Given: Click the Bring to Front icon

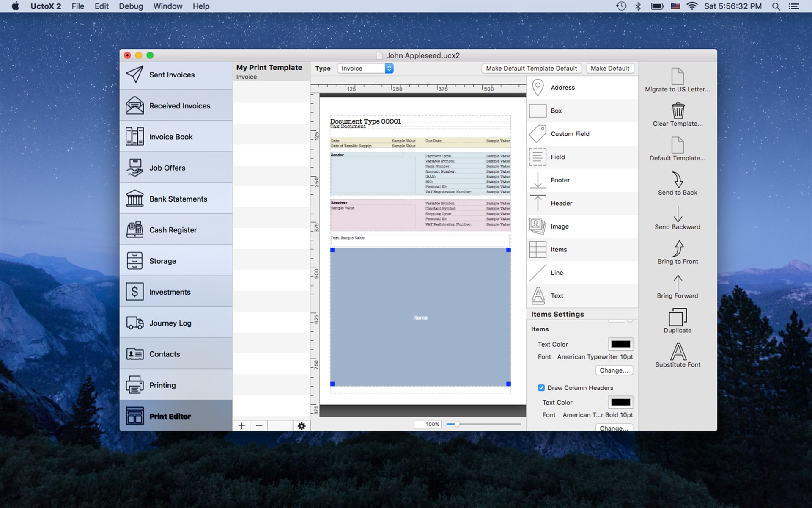Looking at the screenshot, I should point(678,249).
